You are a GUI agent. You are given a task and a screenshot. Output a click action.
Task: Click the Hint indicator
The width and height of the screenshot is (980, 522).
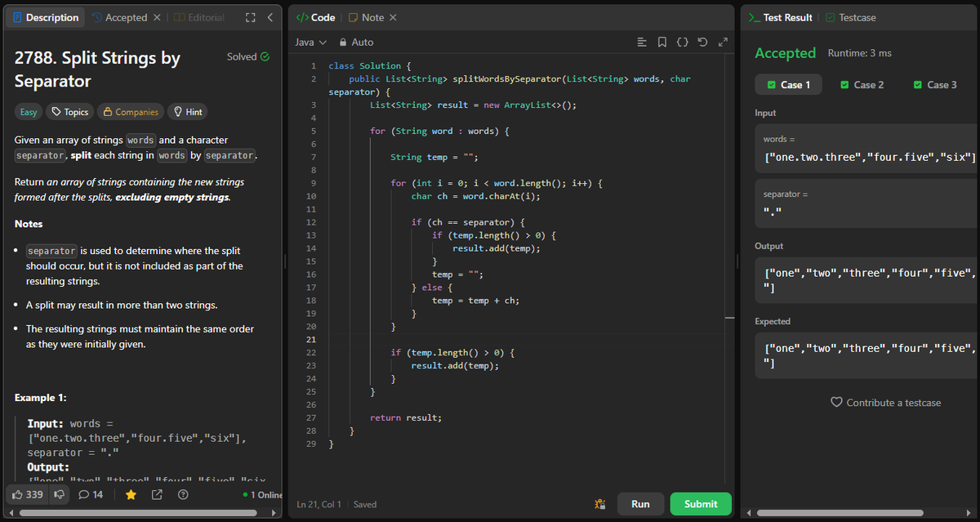tap(187, 111)
